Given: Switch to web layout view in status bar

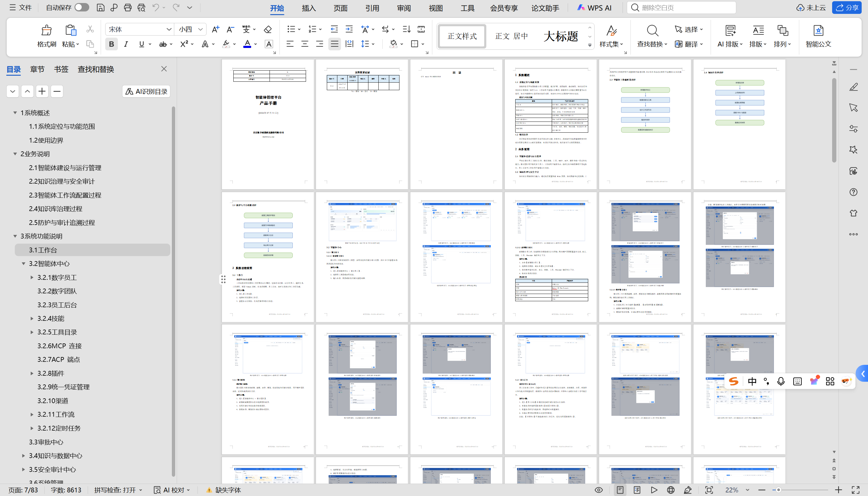Looking at the screenshot, I should (671, 490).
